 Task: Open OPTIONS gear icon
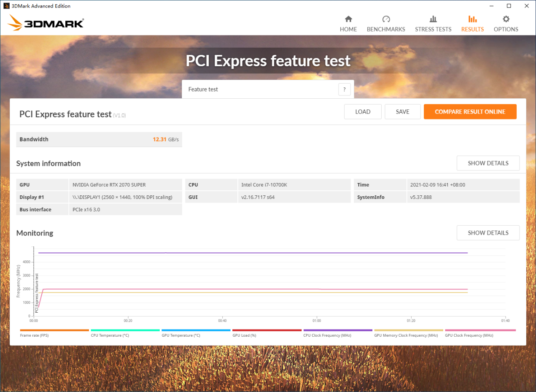coord(506,19)
